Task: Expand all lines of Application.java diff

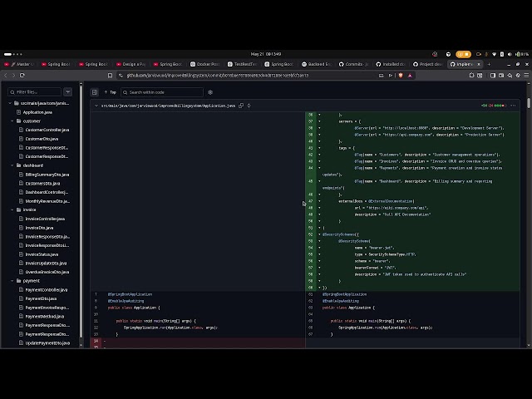Action: click(249, 106)
